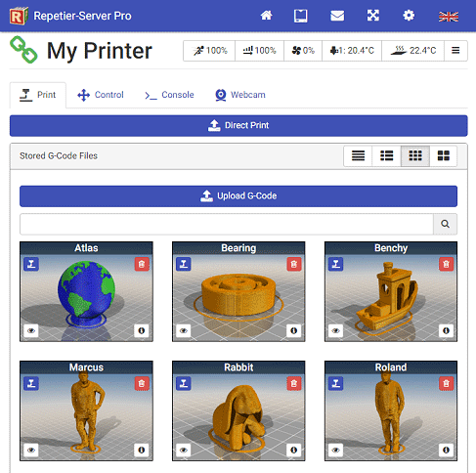Switch to the Print tab
476x473 pixels.
(38, 95)
